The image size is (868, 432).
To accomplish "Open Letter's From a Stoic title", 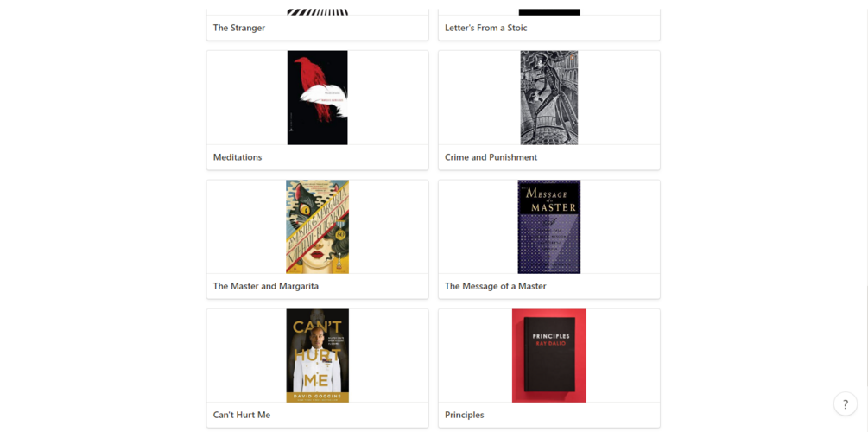I will coord(486,28).
